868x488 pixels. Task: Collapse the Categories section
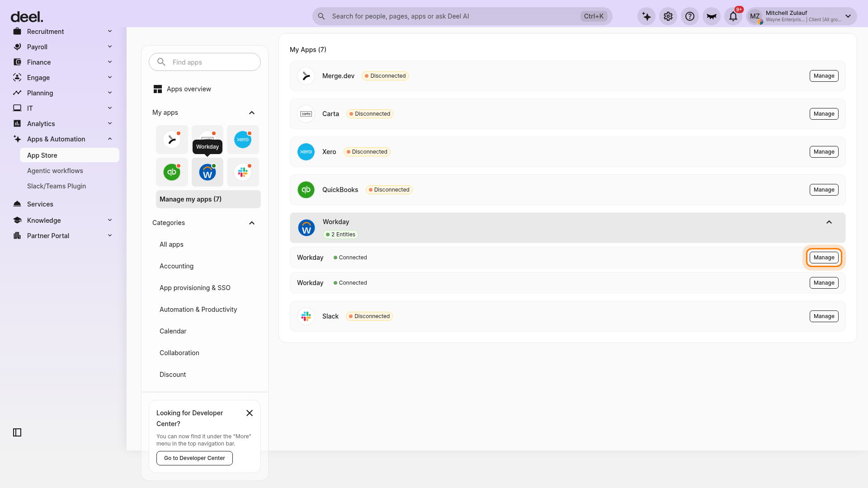(x=252, y=223)
